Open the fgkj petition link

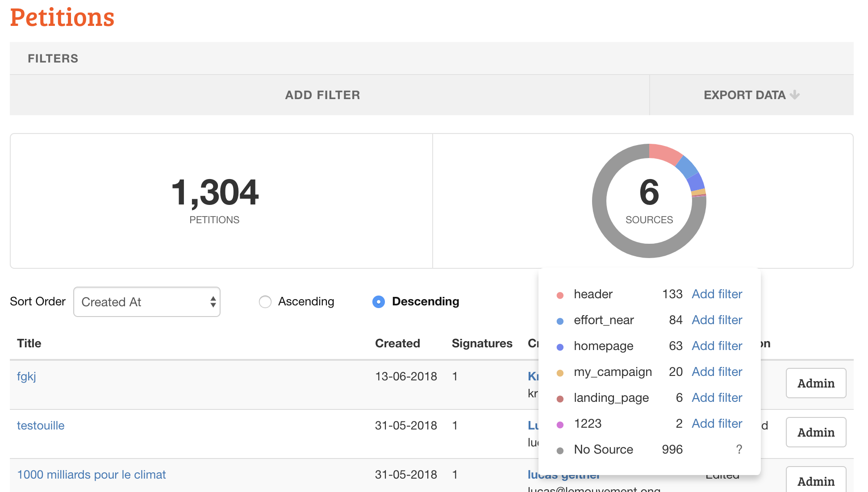click(26, 376)
